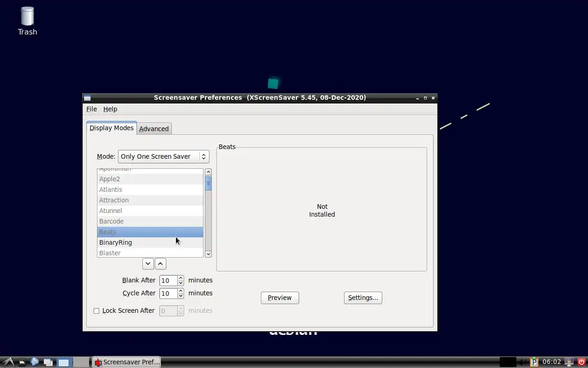Select Atunnel in the screensaver list

(150, 211)
